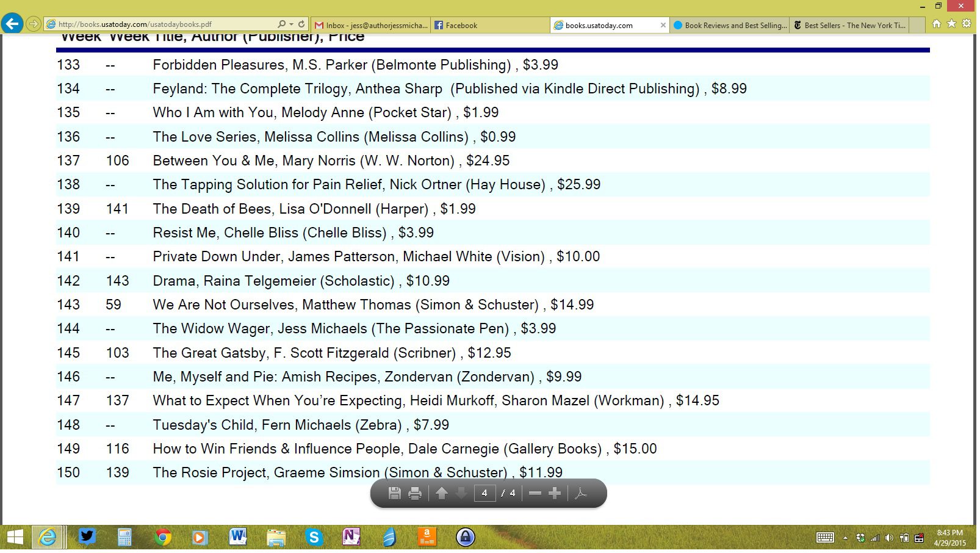Refresh the page in address bar
The height and width of the screenshot is (553, 980).
(x=301, y=24)
